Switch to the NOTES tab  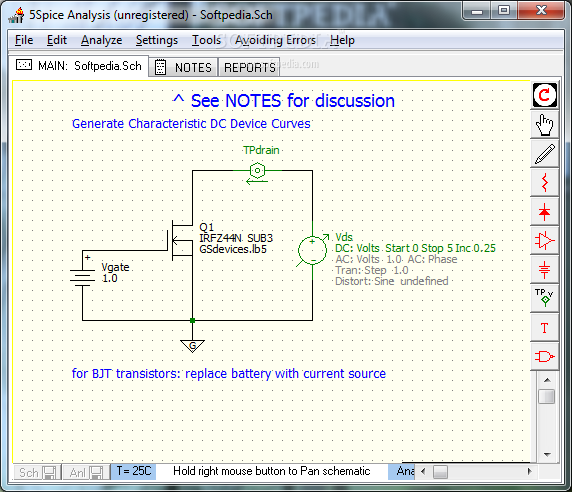pyautogui.click(x=183, y=67)
